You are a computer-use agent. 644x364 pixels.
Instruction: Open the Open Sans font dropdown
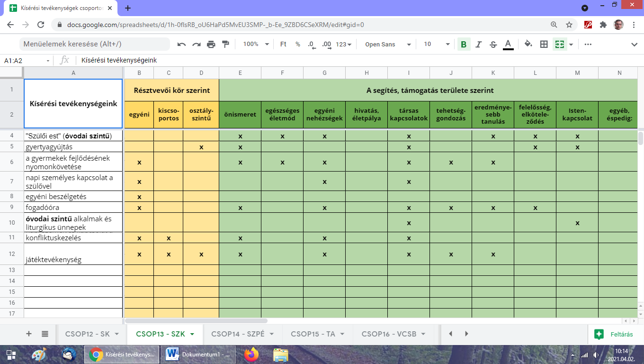388,44
